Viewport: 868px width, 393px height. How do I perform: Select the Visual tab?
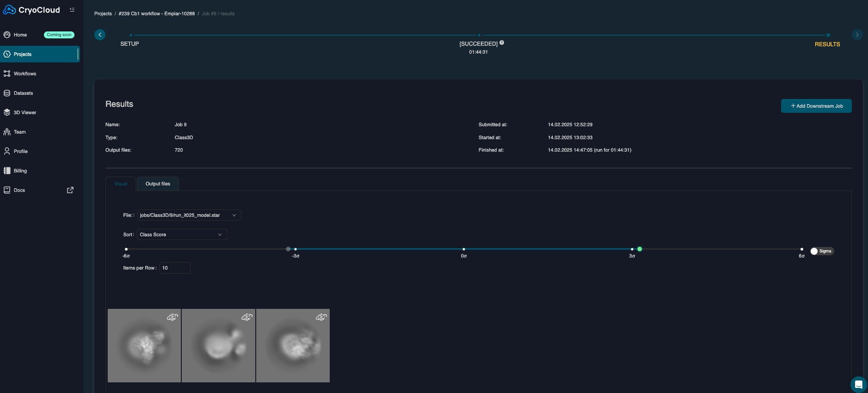point(121,184)
